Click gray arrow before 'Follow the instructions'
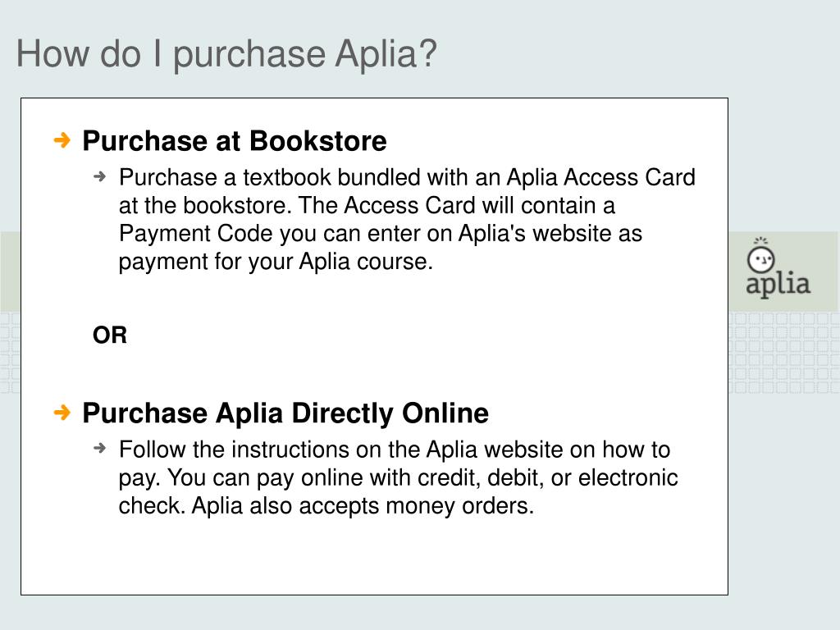The height and width of the screenshot is (630, 840). tap(99, 448)
